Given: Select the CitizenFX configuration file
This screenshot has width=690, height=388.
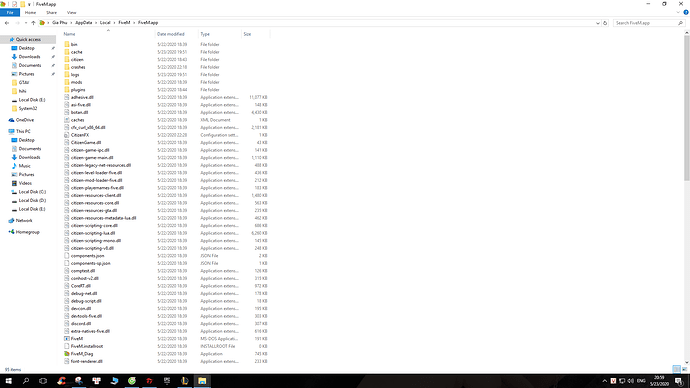Looking at the screenshot, I should click(80, 135).
